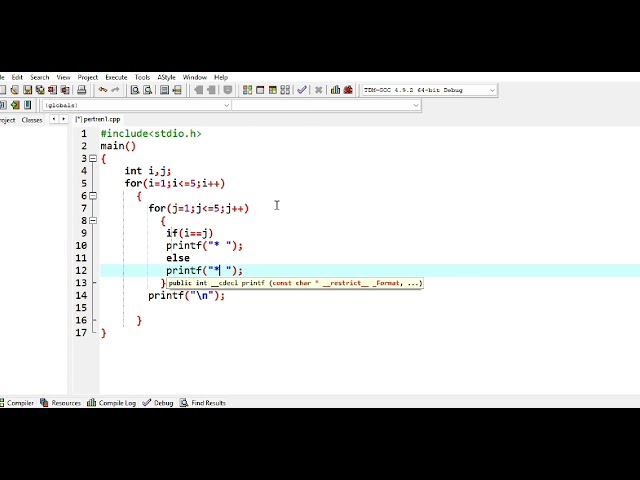Click the Run program window icon

[x=260, y=90]
